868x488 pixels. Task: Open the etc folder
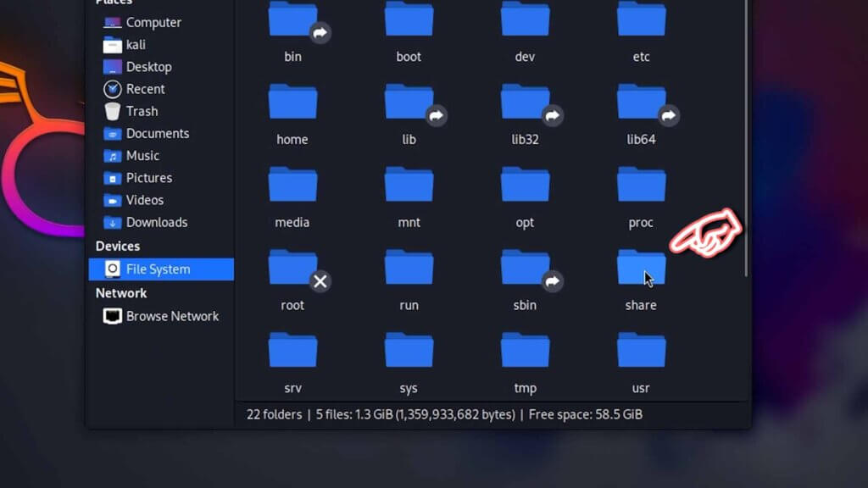coord(641,19)
